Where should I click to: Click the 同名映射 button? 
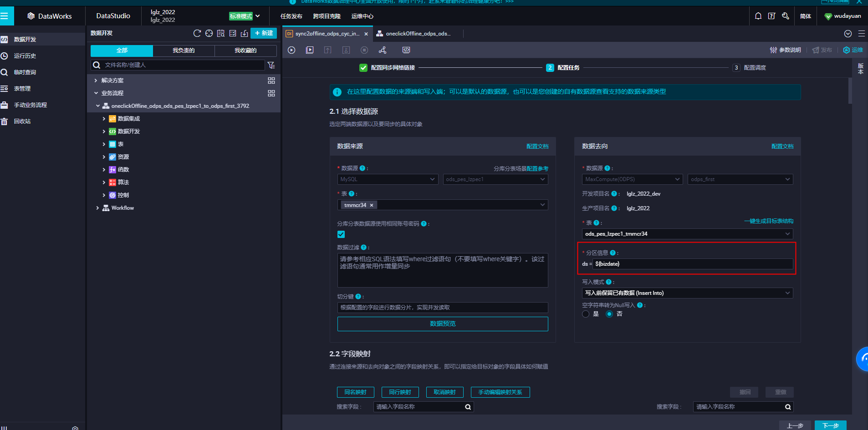coord(356,392)
